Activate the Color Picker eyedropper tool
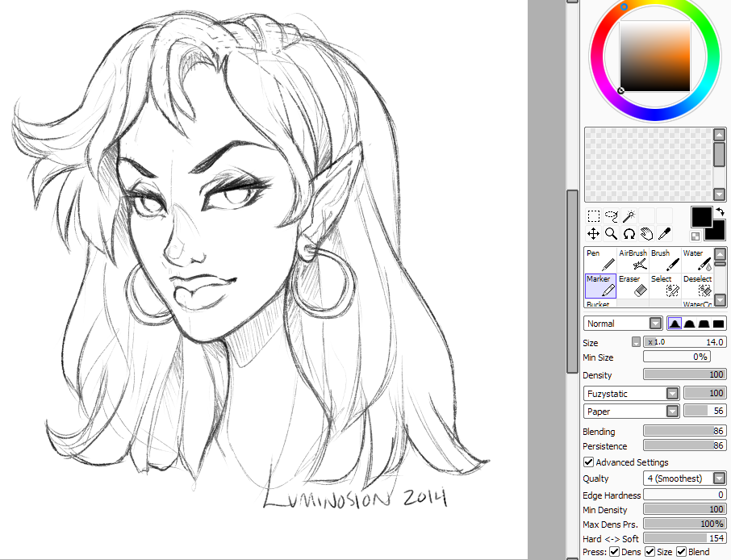Viewport: 731px width, 560px height. click(665, 233)
